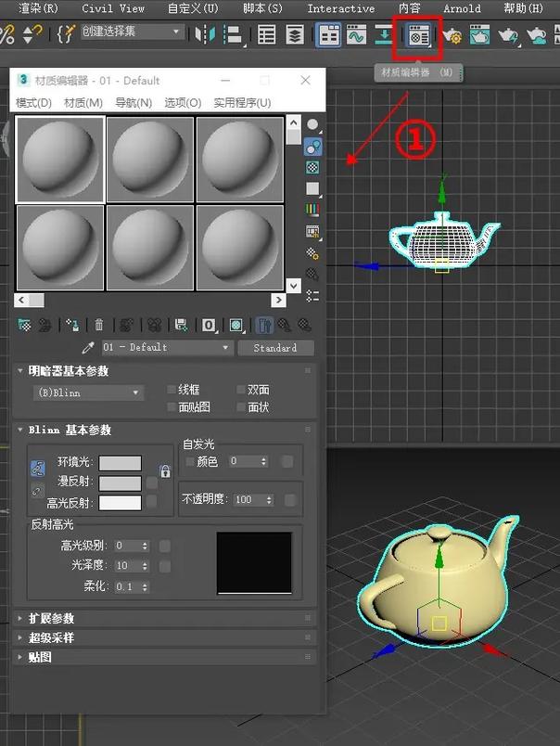The width and height of the screenshot is (560, 746).
Task: Click map button beside 漫反射 swatch
Action: click(x=152, y=482)
